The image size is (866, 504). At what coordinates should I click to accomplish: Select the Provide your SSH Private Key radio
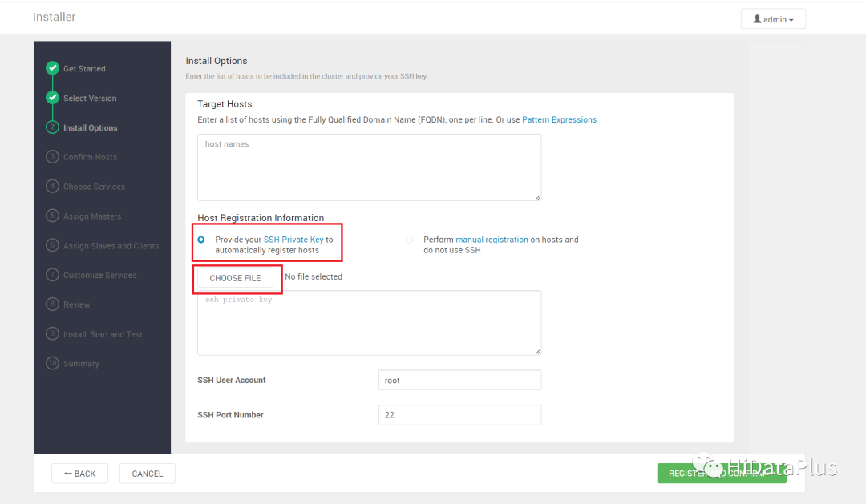pos(201,240)
